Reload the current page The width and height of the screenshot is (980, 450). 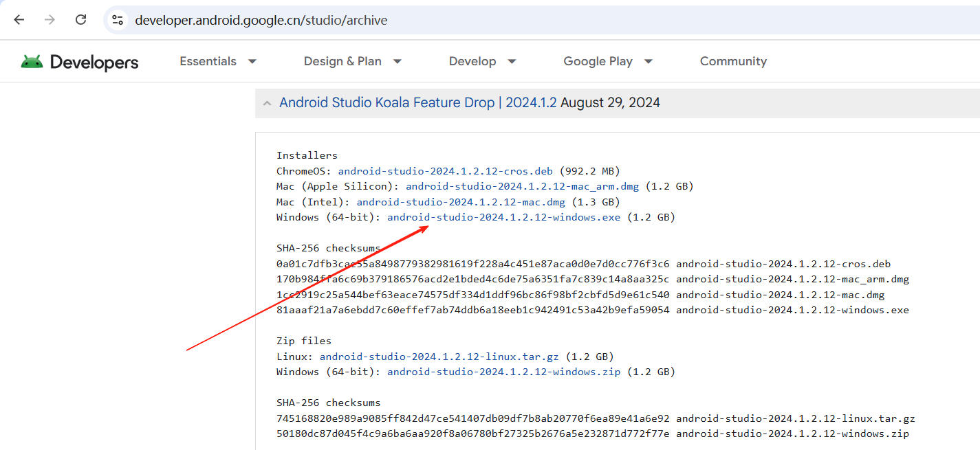(x=80, y=20)
